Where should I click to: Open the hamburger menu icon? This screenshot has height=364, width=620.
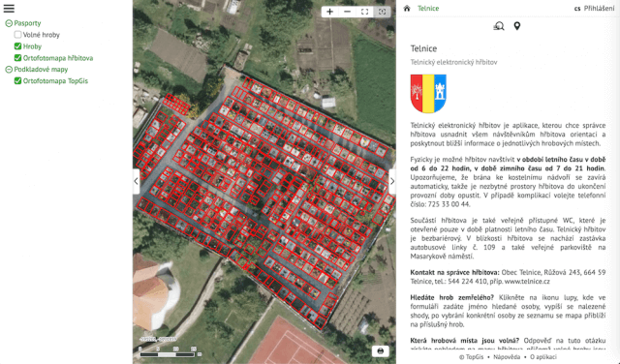[x=9, y=9]
